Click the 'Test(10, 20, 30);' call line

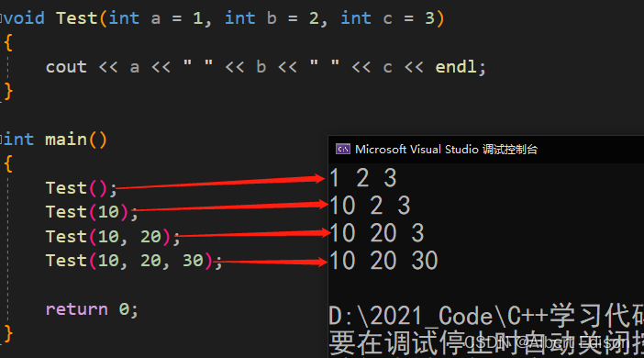click(134, 261)
